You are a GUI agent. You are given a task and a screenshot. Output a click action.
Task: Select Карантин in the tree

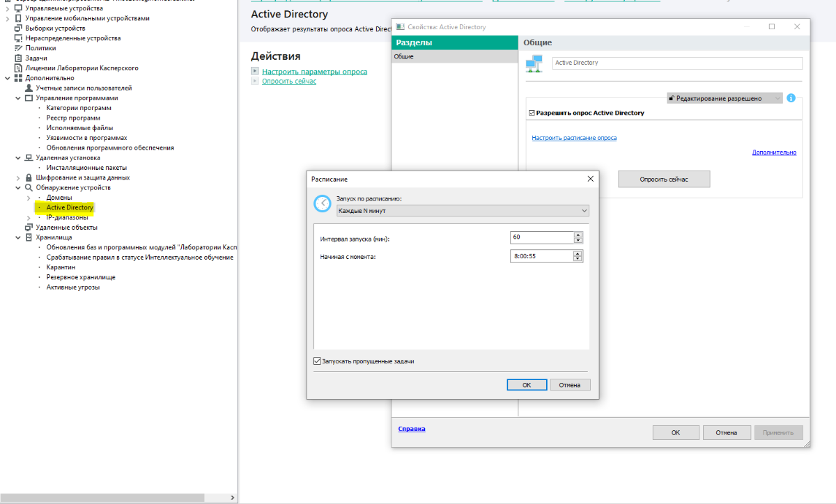pos(61,267)
